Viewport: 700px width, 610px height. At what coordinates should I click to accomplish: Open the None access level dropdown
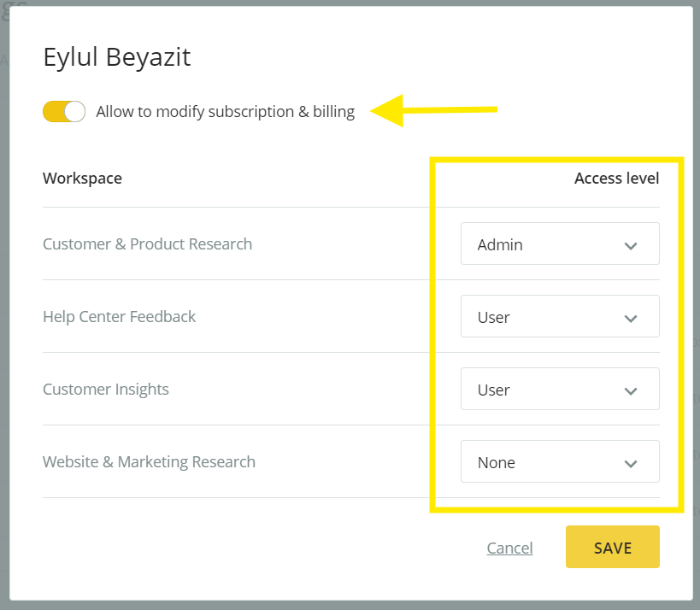point(560,462)
